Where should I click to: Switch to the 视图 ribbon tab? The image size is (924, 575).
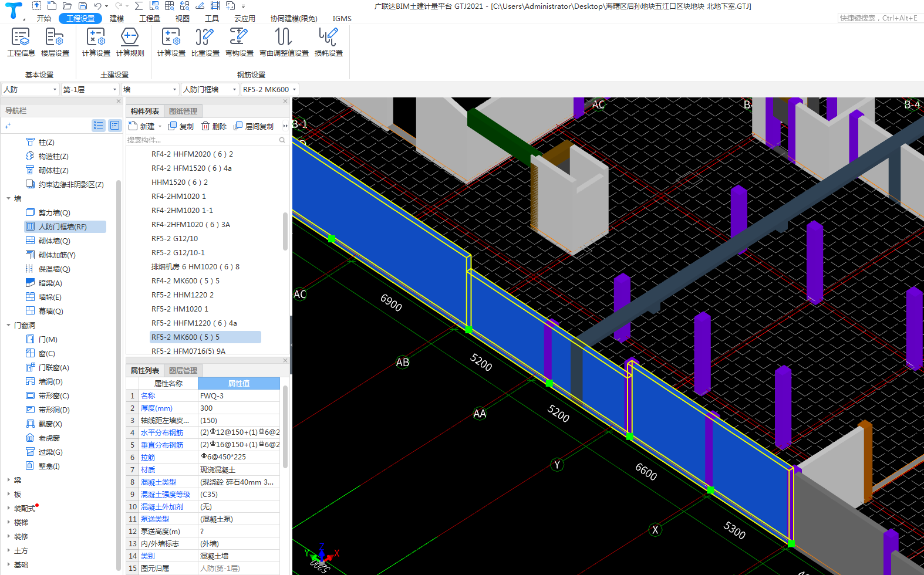tap(183, 18)
